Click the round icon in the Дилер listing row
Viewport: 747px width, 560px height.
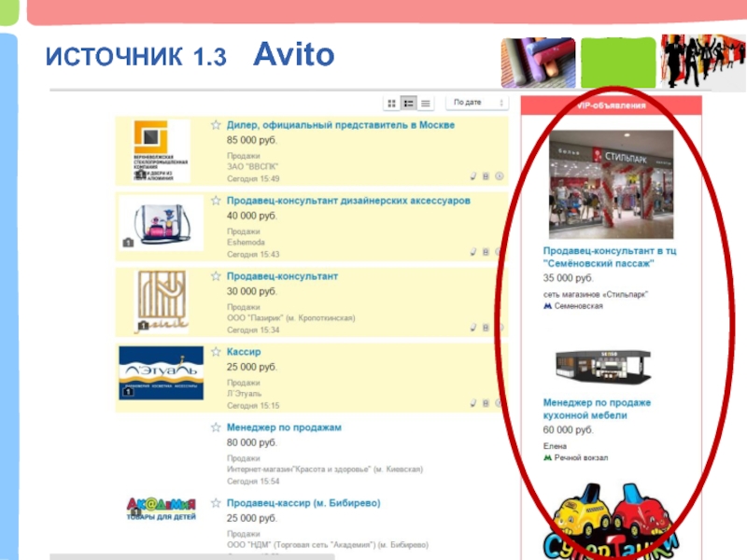pyautogui.click(x=499, y=176)
